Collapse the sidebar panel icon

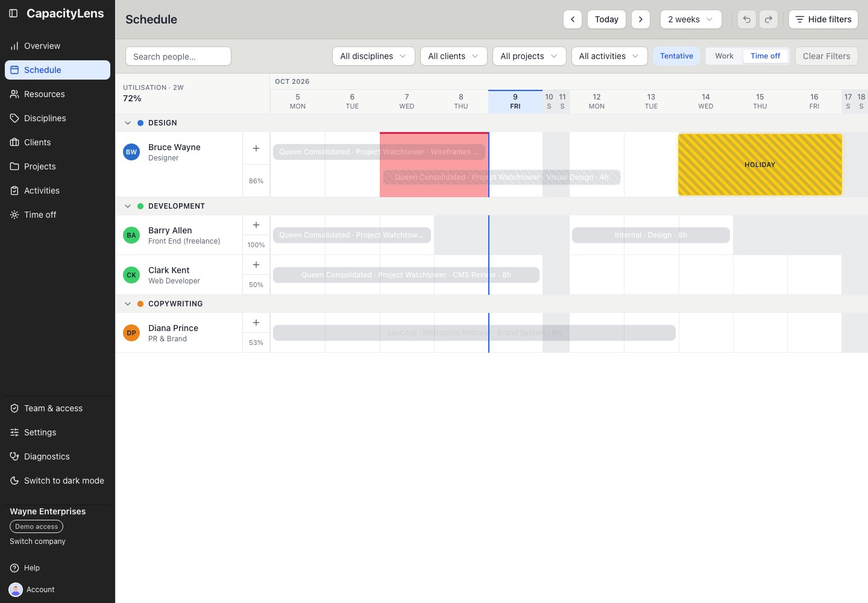coord(13,13)
